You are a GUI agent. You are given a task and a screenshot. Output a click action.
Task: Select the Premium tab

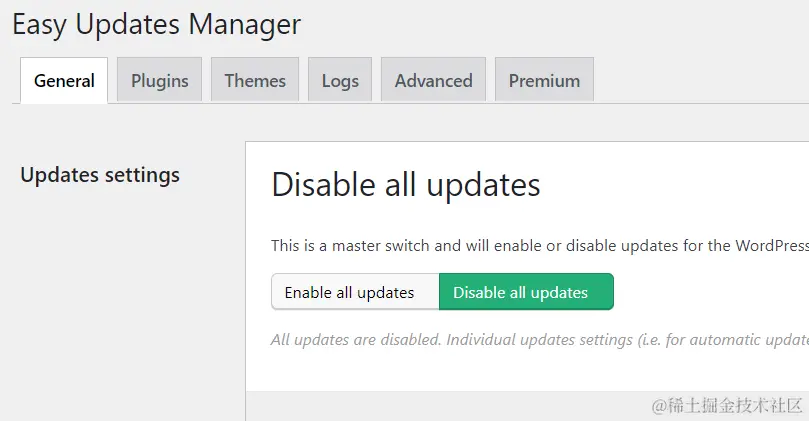pos(544,81)
